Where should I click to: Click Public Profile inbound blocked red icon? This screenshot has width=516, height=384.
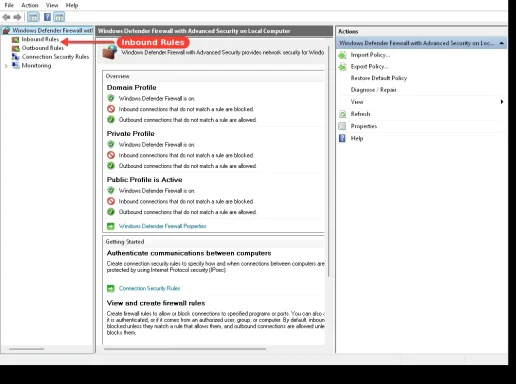click(x=111, y=201)
